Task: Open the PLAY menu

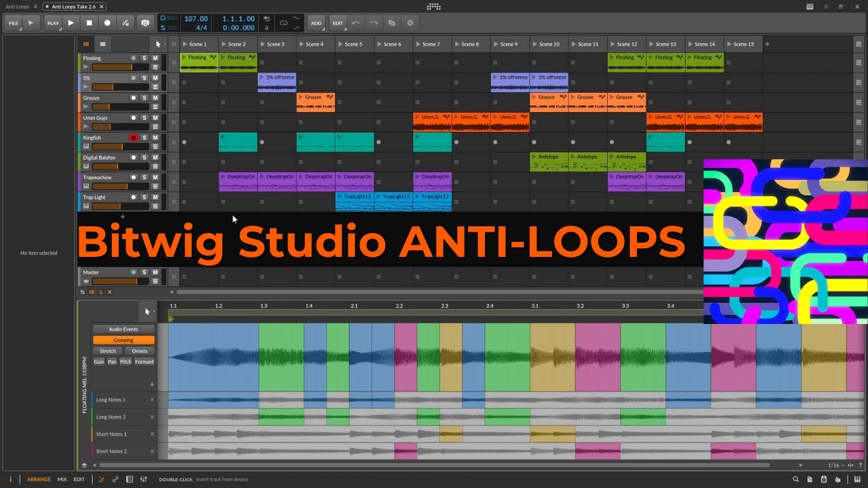Action: 53,23
